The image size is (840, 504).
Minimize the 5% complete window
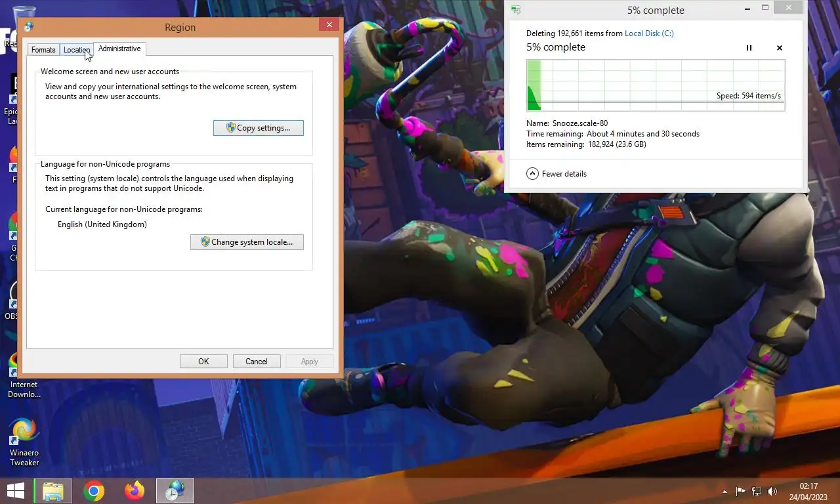coord(747,9)
